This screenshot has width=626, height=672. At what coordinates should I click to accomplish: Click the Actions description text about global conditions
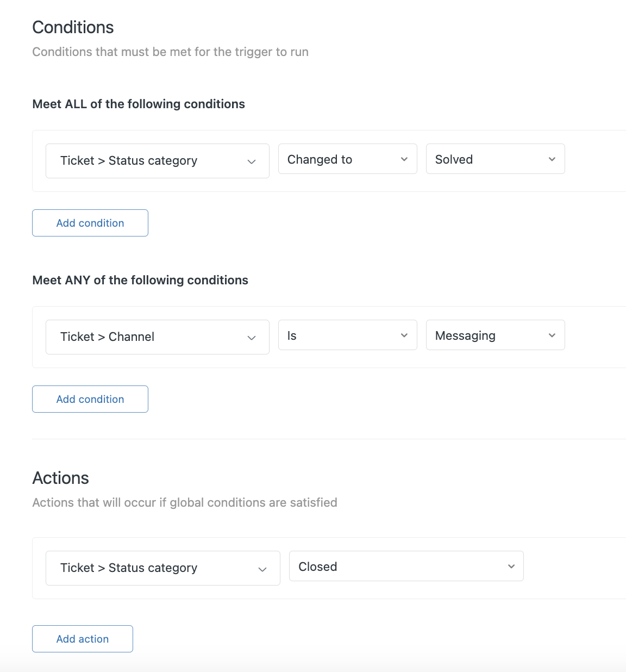click(x=185, y=502)
